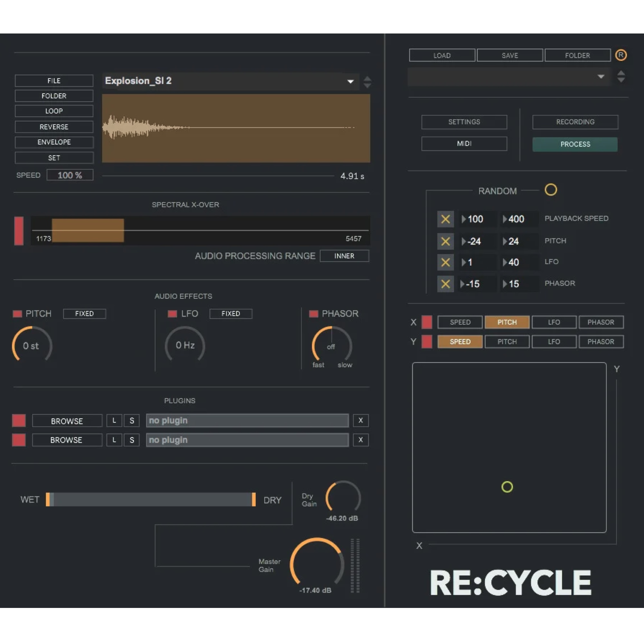
Task: Click the PROCESS button
Action: pyautogui.click(x=575, y=144)
